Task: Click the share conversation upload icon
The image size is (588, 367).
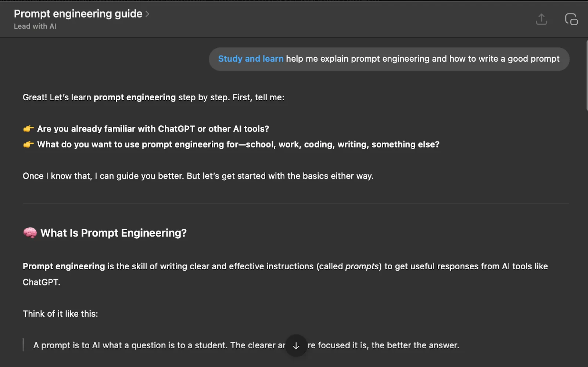Action: 541,19
